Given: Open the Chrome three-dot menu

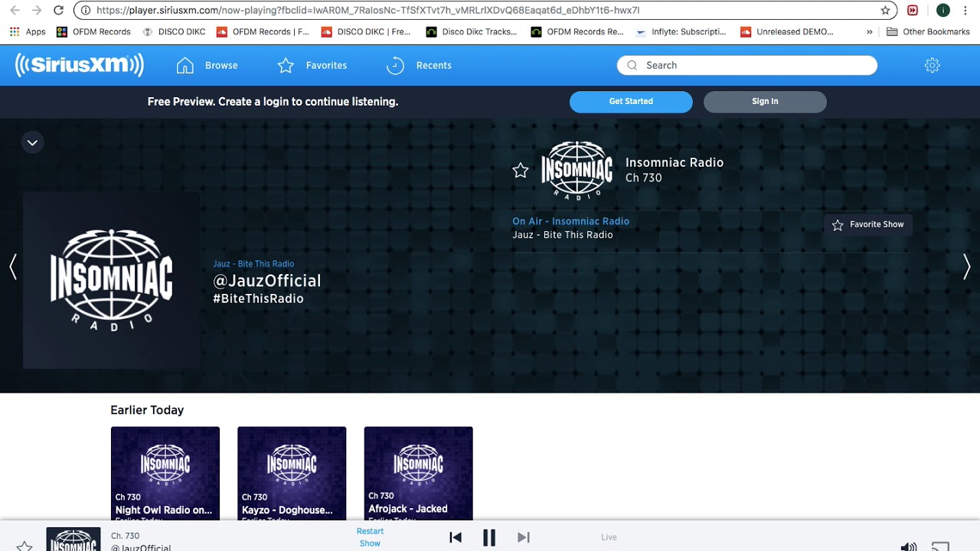Looking at the screenshot, I should pyautogui.click(x=966, y=11).
